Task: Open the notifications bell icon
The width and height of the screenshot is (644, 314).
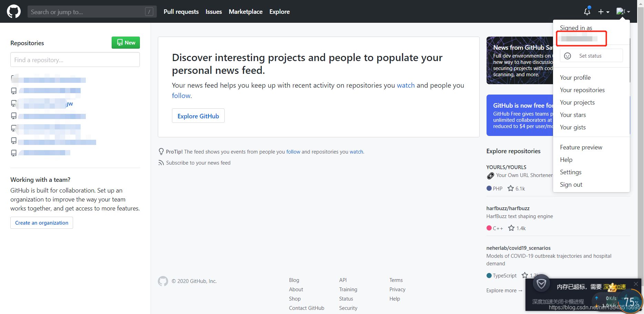Action: pyautogui.click(x=587, y=11)
